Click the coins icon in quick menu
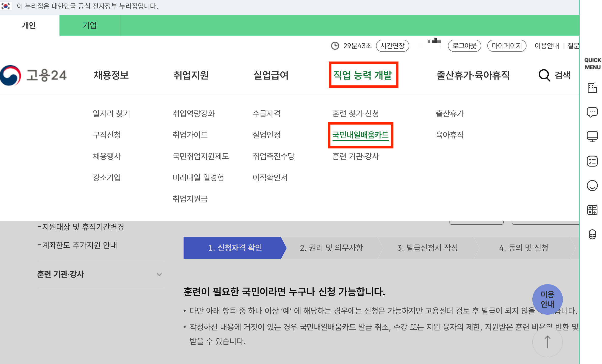This screenshot has height=364, width=602. [x=592, y=234]
